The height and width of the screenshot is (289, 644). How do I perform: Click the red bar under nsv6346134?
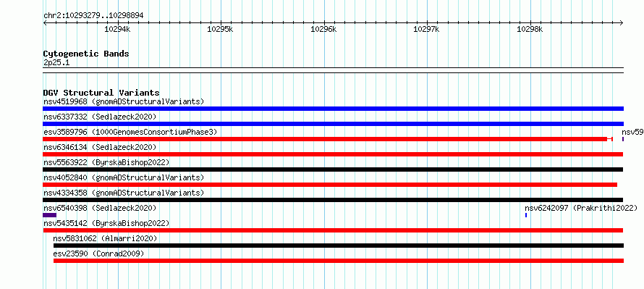333,154
